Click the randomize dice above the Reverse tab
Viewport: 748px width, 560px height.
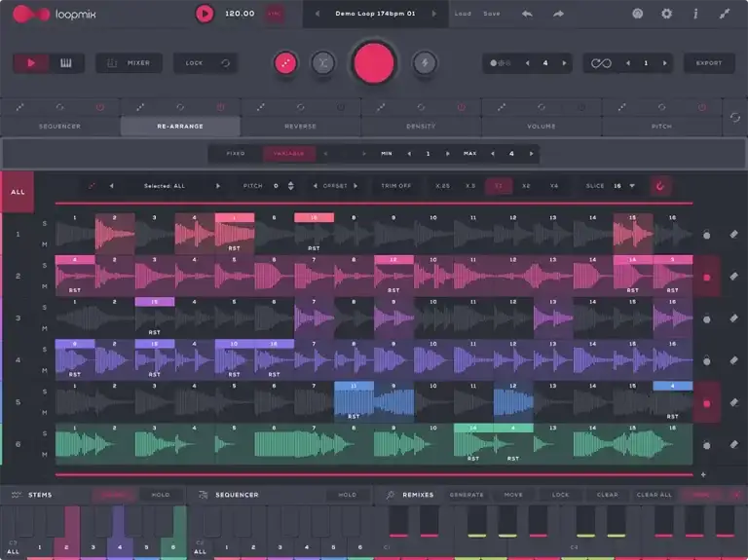(260, 107)
